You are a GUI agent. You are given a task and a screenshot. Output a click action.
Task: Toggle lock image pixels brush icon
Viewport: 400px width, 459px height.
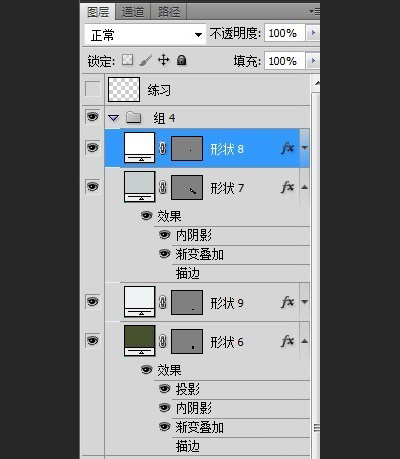146,60
